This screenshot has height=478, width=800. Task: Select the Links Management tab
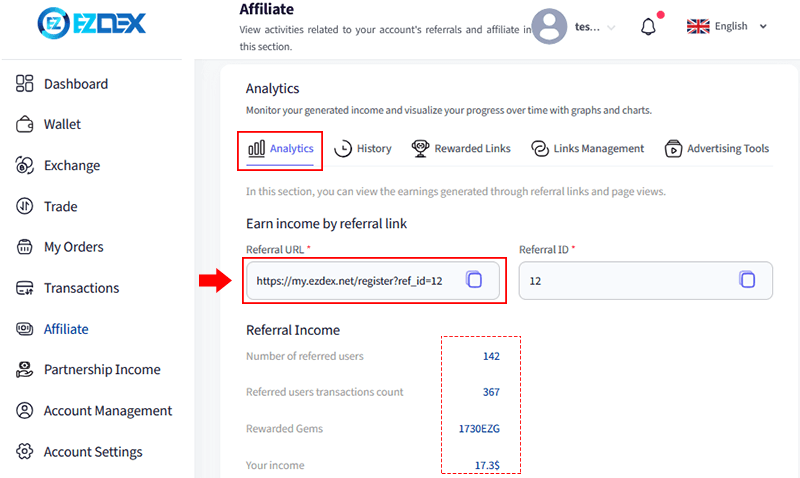[x=588, y=149]
